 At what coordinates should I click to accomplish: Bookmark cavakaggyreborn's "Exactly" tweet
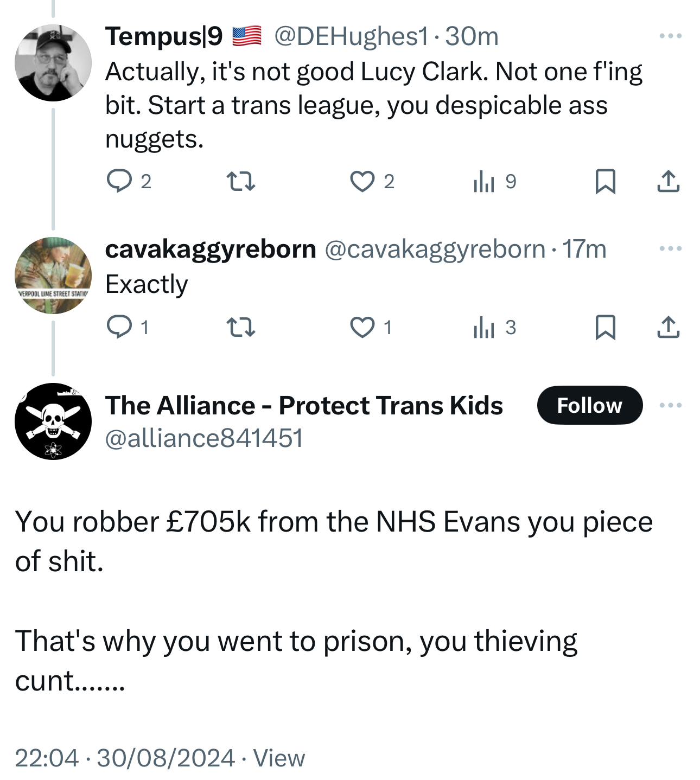[605, 327]
